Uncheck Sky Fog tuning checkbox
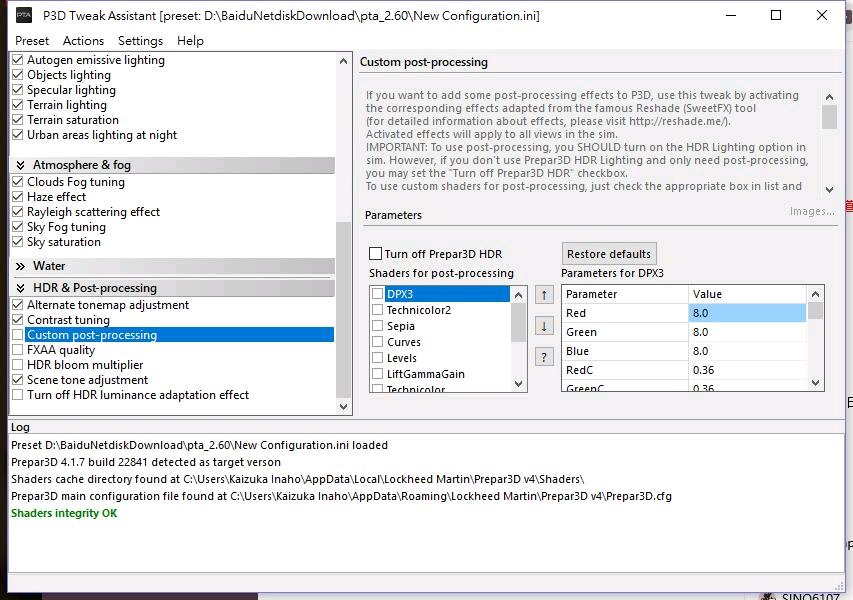This screenshot has width=853, height=600. tap(17, 227)
